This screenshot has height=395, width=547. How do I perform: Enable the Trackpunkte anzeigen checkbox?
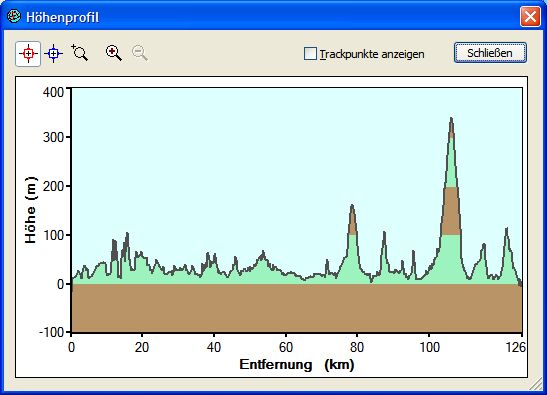tap(310, 54)
